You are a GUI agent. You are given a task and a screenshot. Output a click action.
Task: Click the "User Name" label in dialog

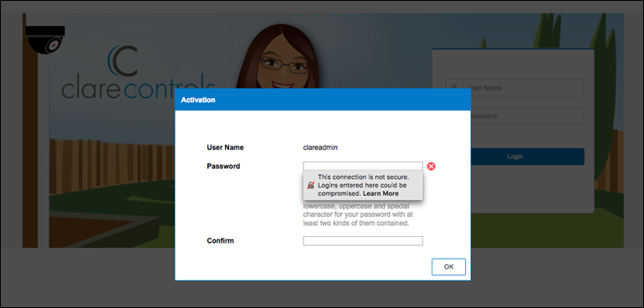click(x=225, y=147)
